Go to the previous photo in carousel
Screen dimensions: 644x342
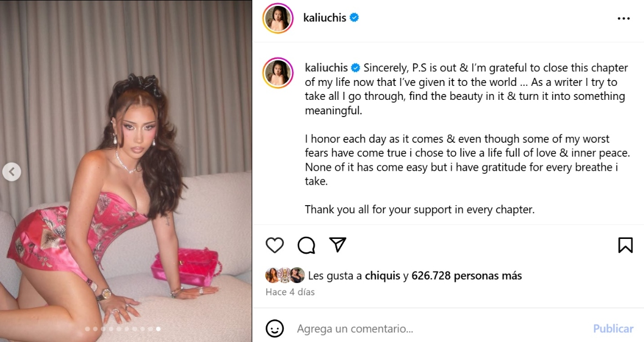pyautogui.click(x=12, y=172)
